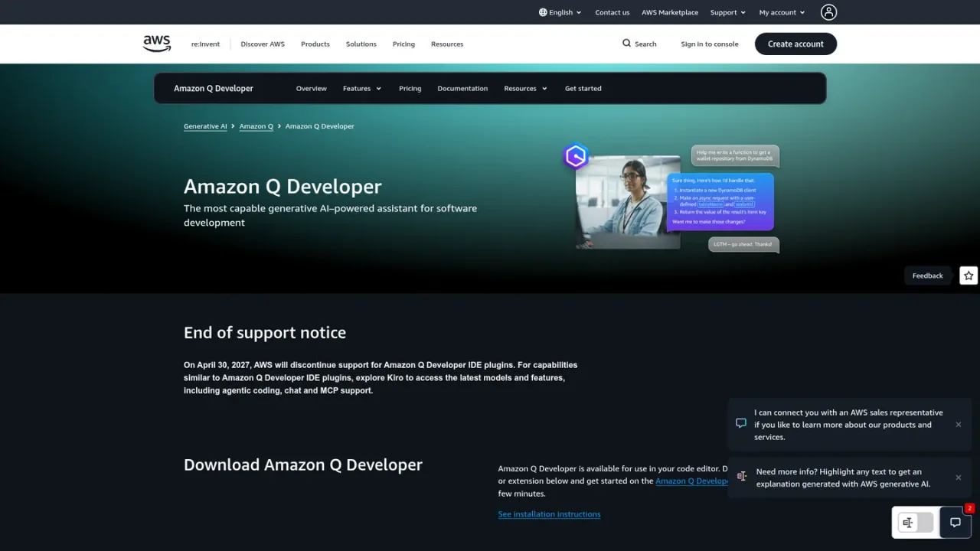The height and width of the screenshot is (551, 980).
Task: Click Amazon Q Developer link in download paragraph
Action: 692,481
